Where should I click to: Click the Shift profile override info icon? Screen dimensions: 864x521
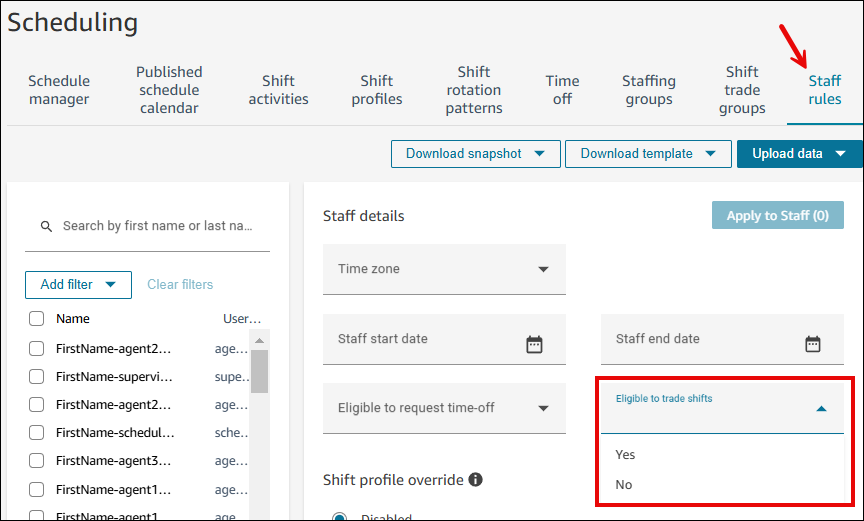476,480
